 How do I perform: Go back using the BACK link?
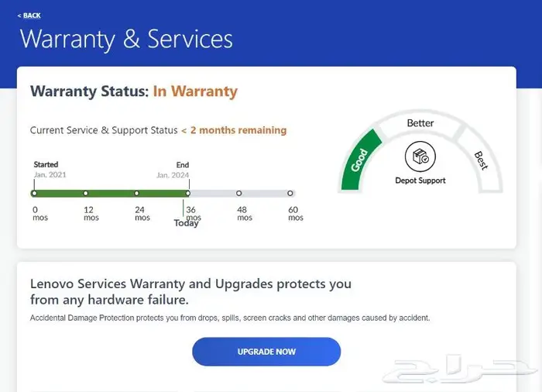coord(32,15)
